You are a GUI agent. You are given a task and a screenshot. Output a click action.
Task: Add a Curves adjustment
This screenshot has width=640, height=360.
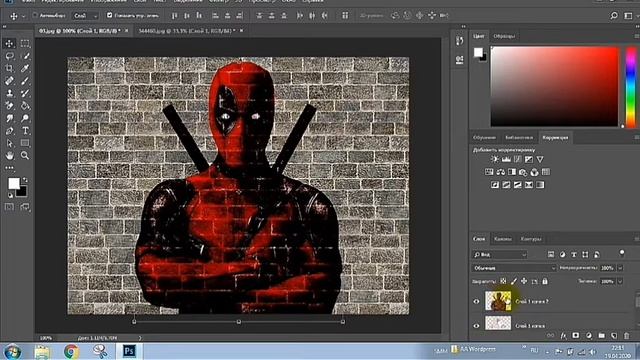518,159
